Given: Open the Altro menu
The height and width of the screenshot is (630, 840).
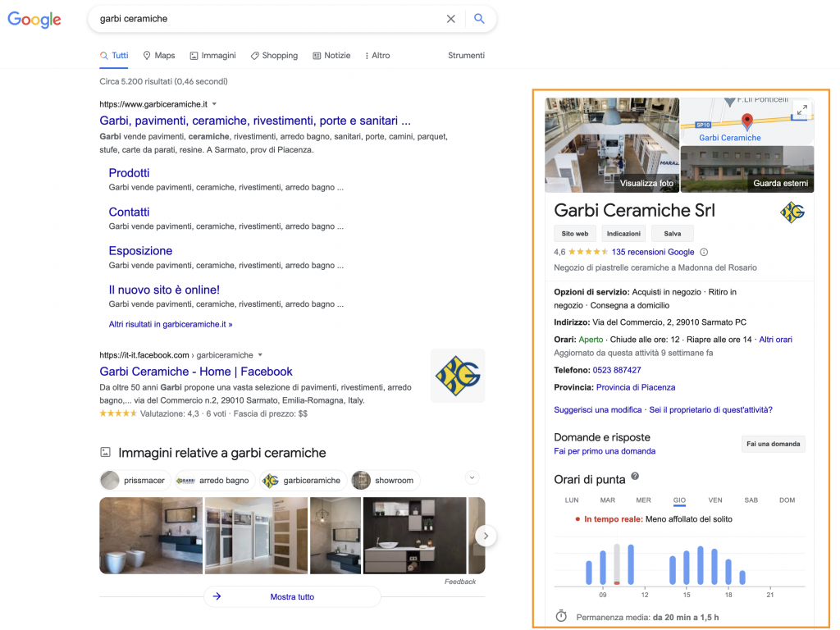Looking at the screenshot, I should coord(377,56).
